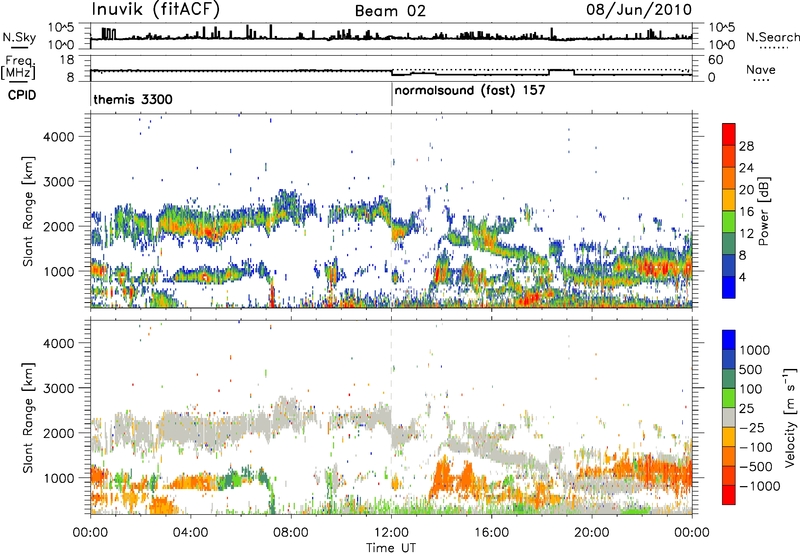Click the '60' Nave axis tick
800x554 pixels.
click(x=715, y=60)
